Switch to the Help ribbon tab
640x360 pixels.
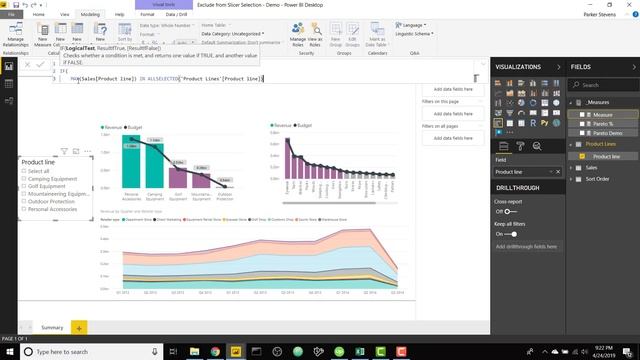119,14
